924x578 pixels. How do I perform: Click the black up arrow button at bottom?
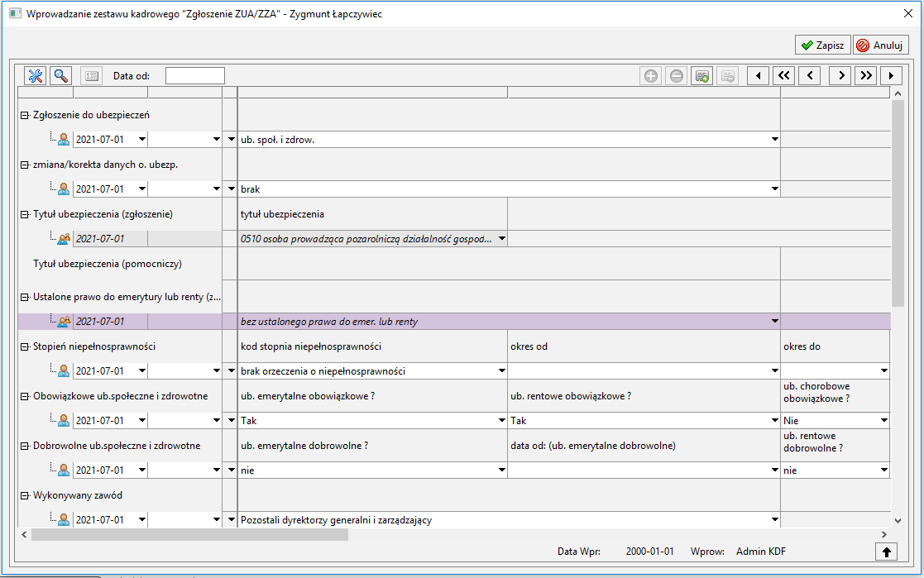click(x=886, y=552)
